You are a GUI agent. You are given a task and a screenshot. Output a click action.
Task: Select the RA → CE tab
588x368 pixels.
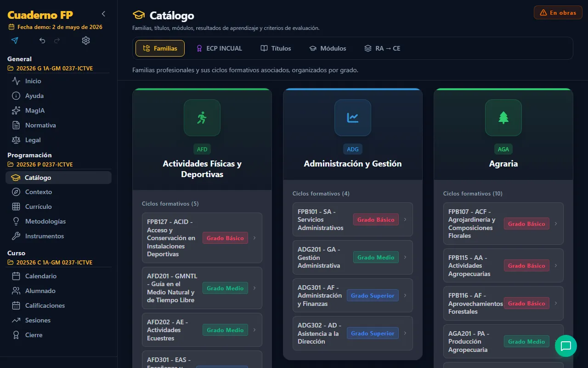(382, 48)
